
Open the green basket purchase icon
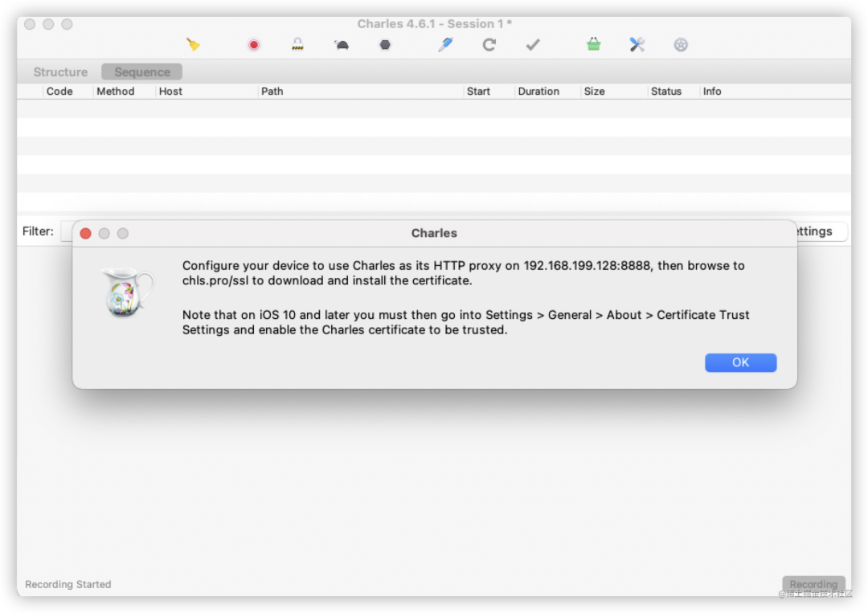[x=593, y=44]
